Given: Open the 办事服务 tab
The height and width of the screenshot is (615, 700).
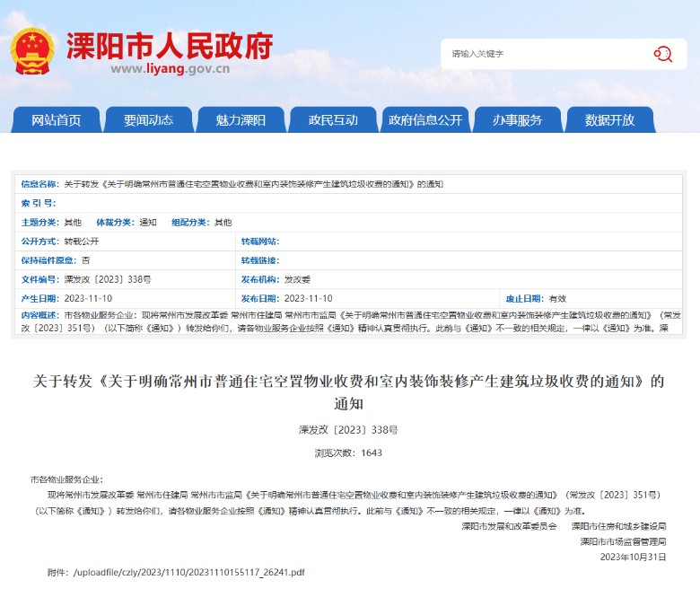Looking at the screenshot, I should click(x=518, y=119).
